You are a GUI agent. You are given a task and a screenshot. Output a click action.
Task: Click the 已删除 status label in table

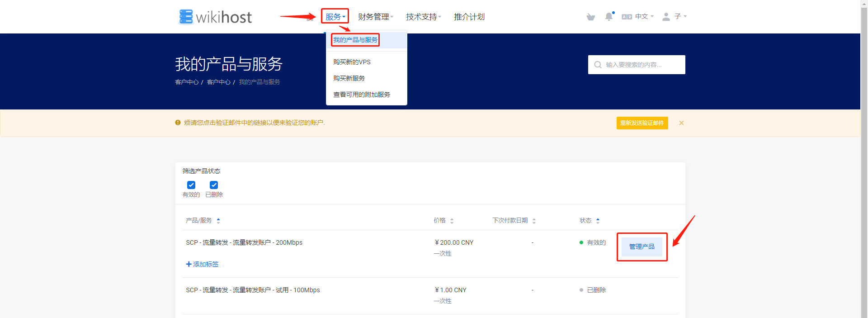596,290
